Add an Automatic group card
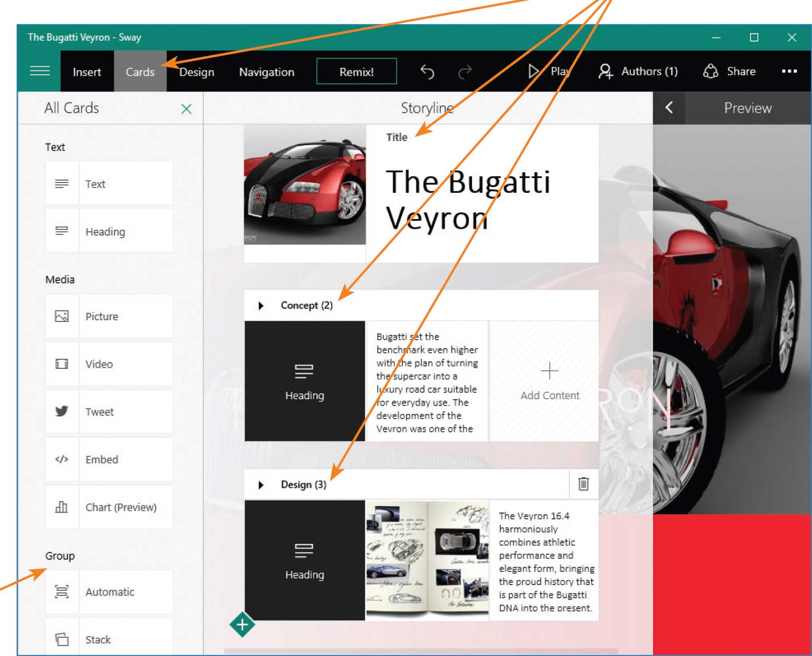812x656 pixels. click(x=109, y=592)
